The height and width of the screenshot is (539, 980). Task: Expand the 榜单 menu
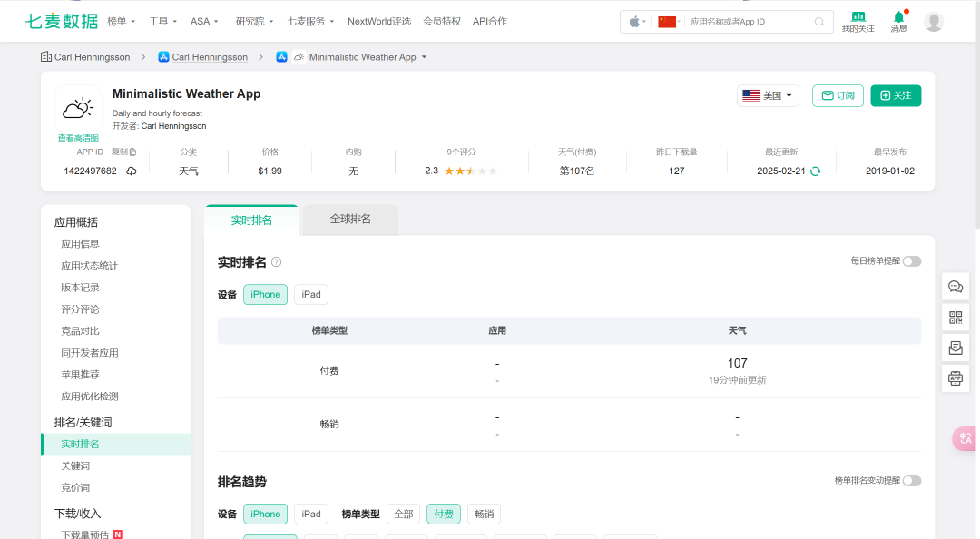tap(122, 21)
